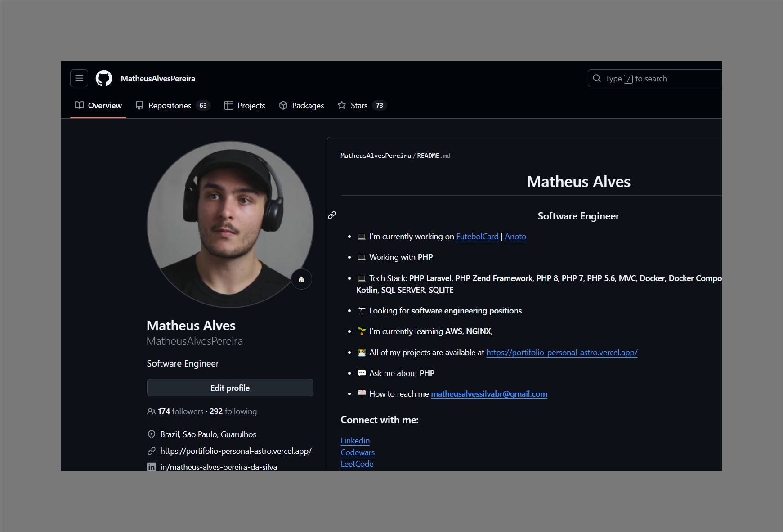Open the Anoto link
The image size is (783, 532).
(x=515, y=237)
